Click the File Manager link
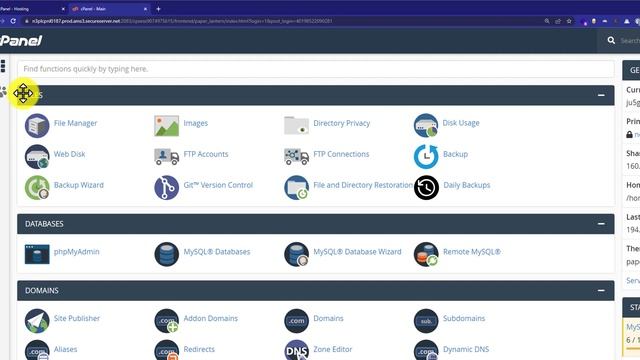 76,123
